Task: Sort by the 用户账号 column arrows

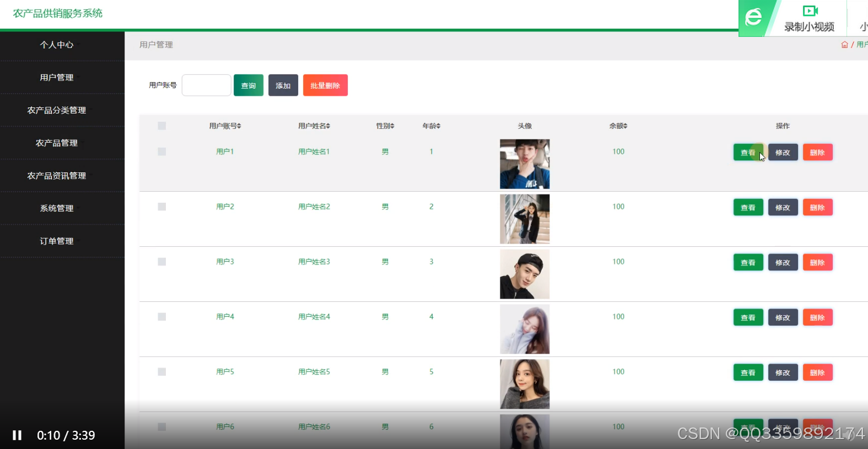Action: [x=239, y=126]
